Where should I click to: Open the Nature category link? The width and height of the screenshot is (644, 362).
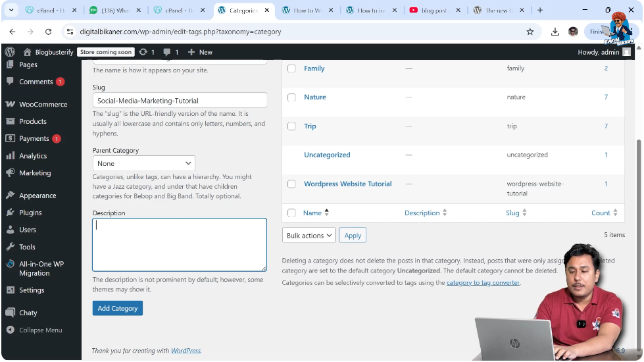[314, 97]
